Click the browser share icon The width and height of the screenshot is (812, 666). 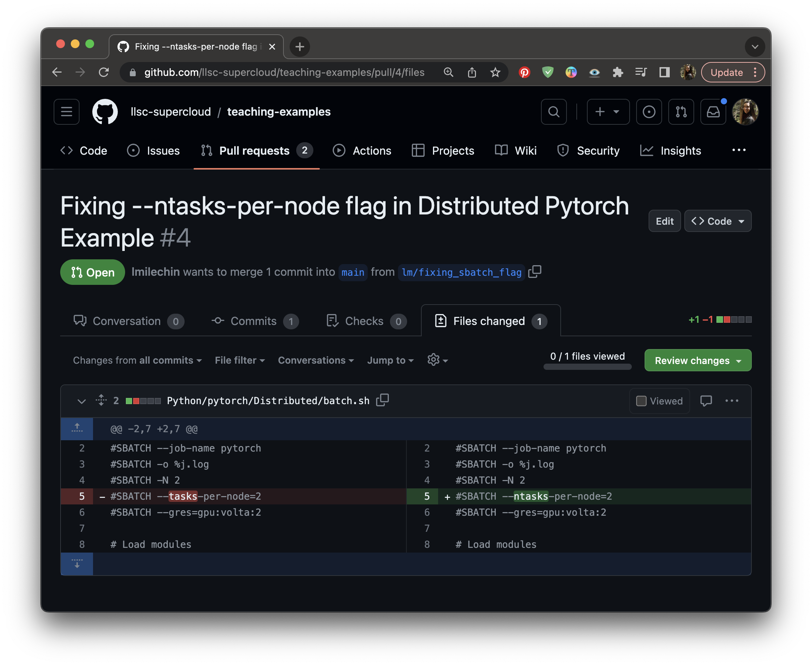point(472,72)
